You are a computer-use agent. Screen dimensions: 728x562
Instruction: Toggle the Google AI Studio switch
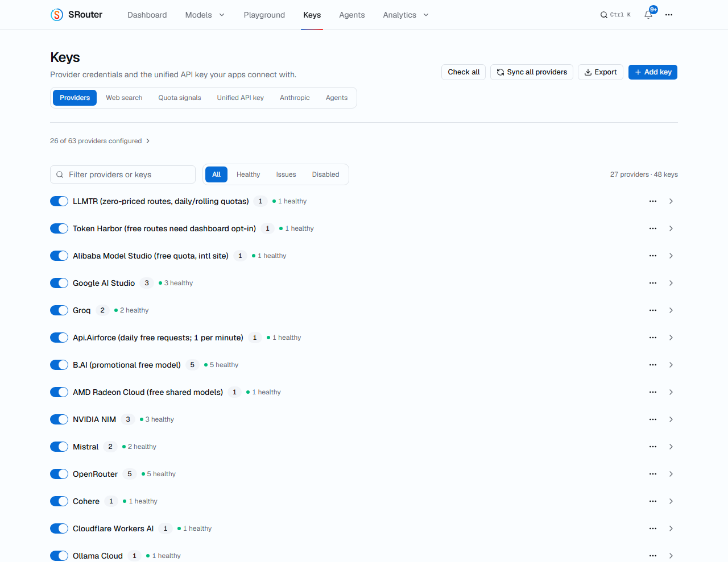click(59, 283)
